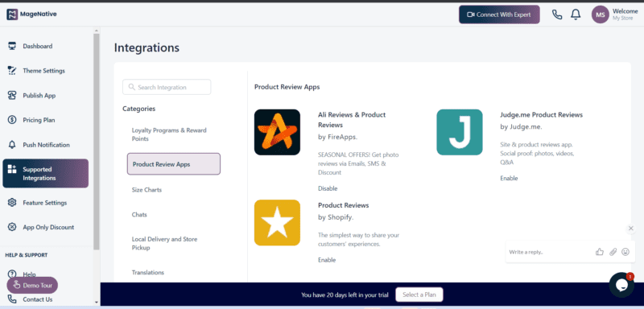This screenshot has height=309, width=644.
Task: Click the phone call icon in header
Action: tap(557, 14)
